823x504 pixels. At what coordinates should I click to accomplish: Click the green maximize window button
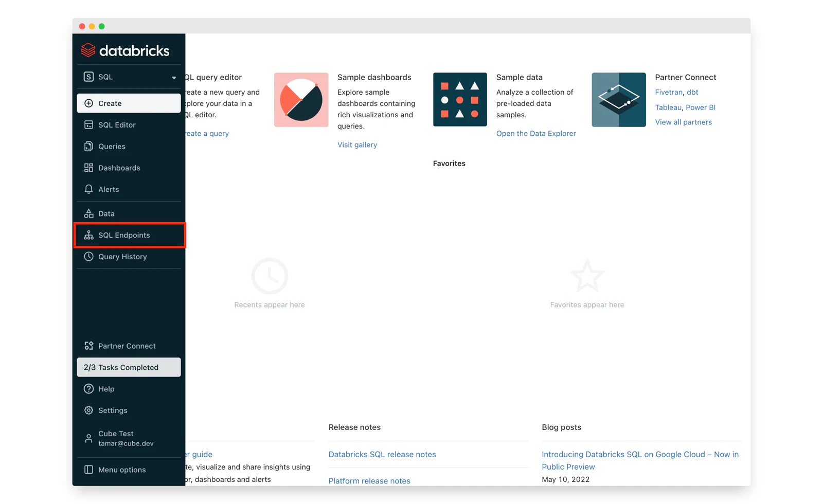click(x=102, y=26)
